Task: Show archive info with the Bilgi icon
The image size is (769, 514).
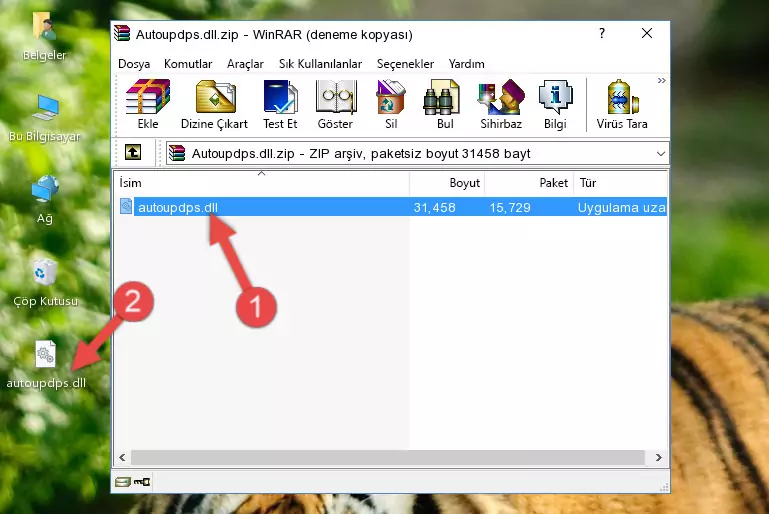Action: click(555, 97)
